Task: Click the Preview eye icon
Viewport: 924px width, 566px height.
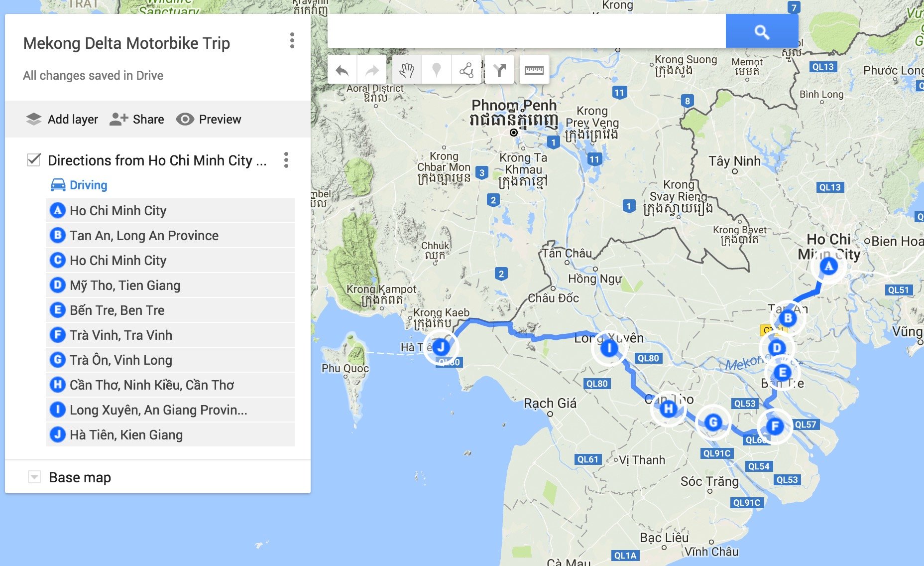Action: tap(185, 119)
